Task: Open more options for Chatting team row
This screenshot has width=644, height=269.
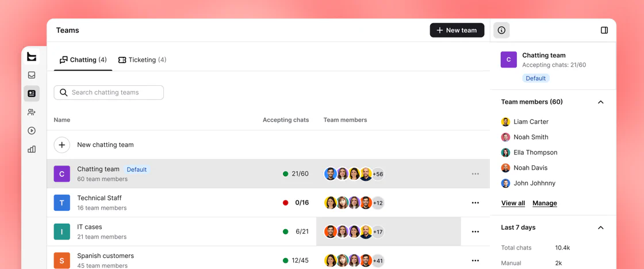Action: (x=475, y=174)
